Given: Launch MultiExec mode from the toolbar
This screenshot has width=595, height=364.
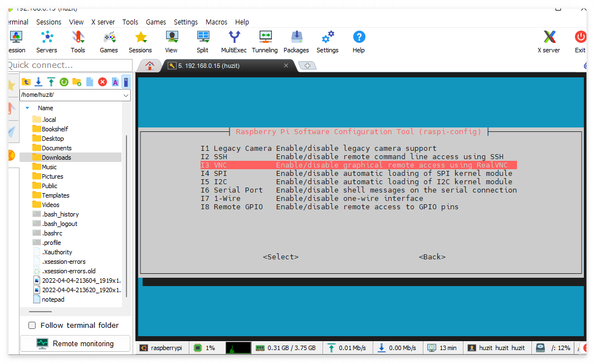Looking at the screenshot, I should coord(234,42).
